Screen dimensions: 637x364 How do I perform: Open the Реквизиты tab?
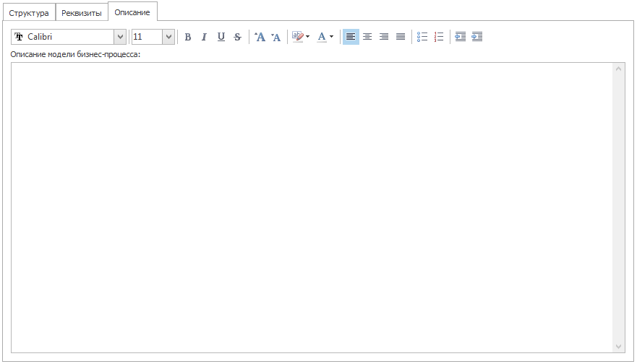tap(82, 13)
